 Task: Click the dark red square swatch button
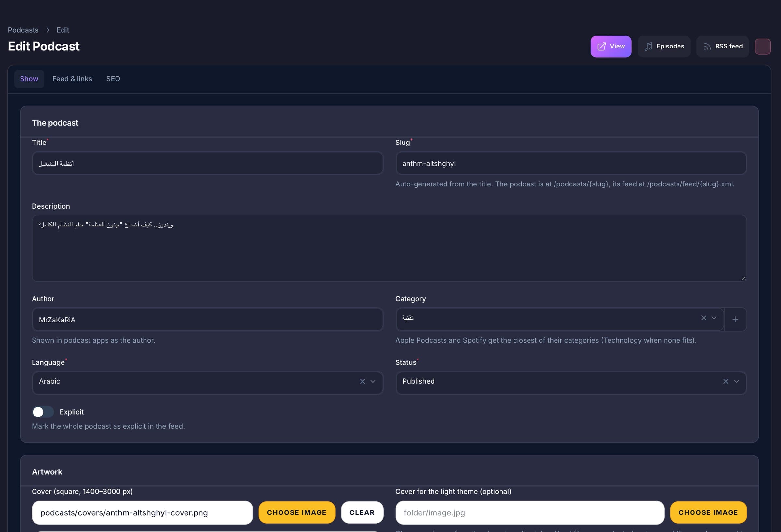coord(762,47)
